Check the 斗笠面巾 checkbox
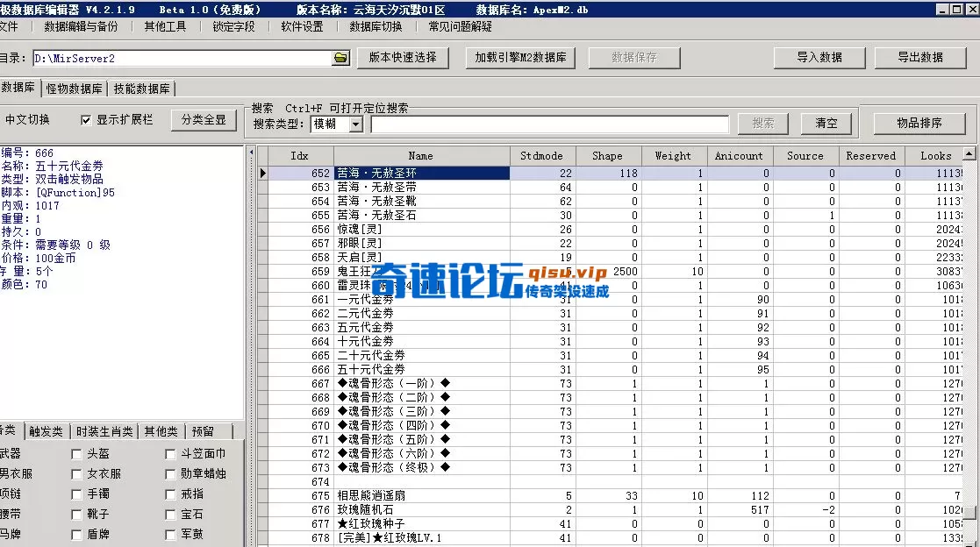 169,452
